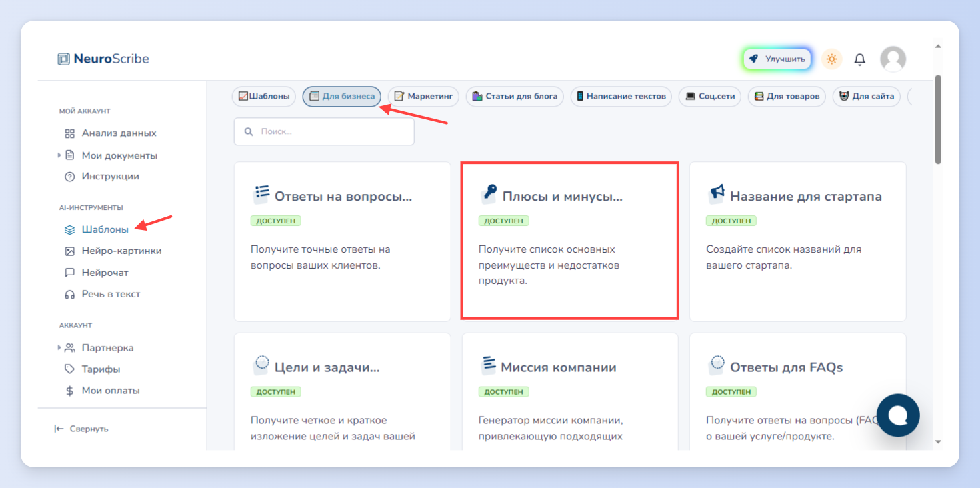Click text Получите точные ответы на вопросы

tap(321, 257)
